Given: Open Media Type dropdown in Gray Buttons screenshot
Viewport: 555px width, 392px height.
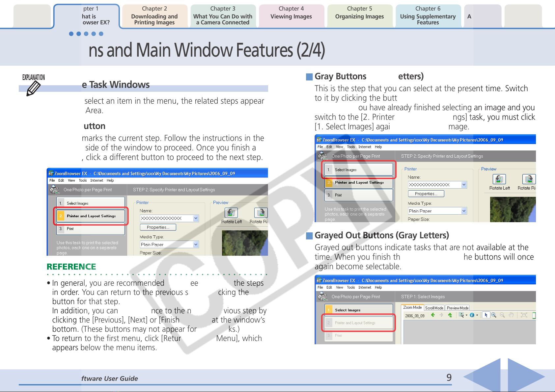Looking at the screenshot, I should point(464,211).
